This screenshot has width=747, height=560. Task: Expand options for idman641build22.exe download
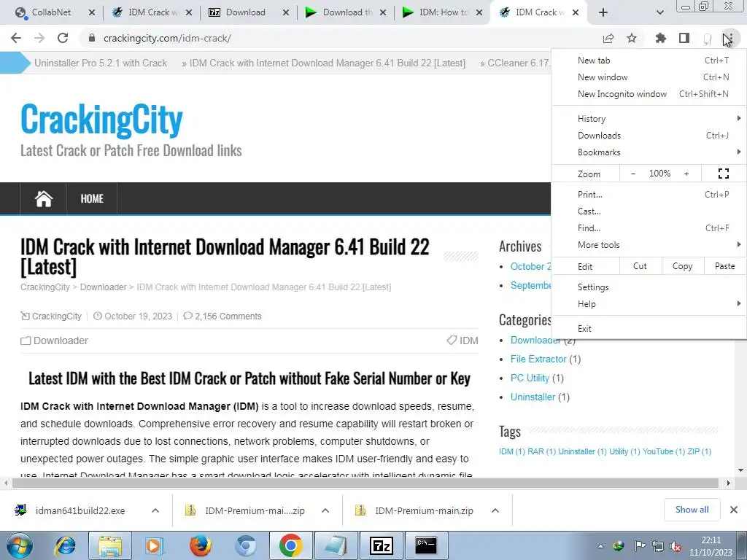coord(155,510)
